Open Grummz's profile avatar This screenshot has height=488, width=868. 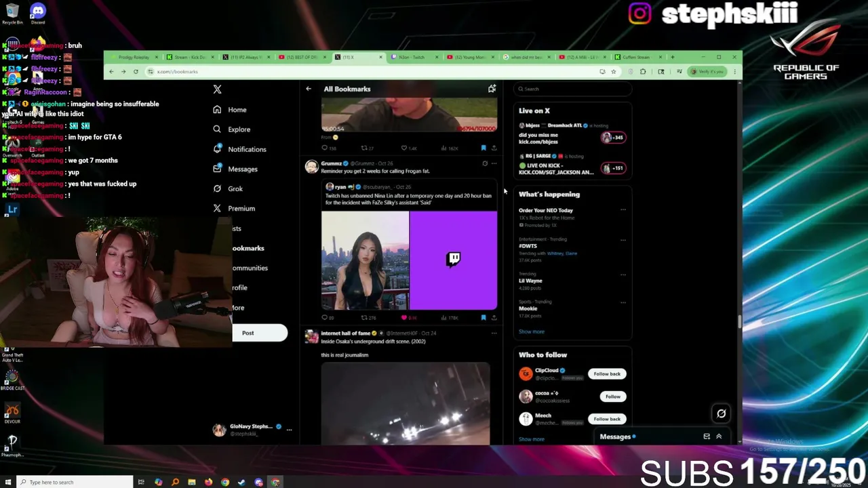click(x=311, y=167)
